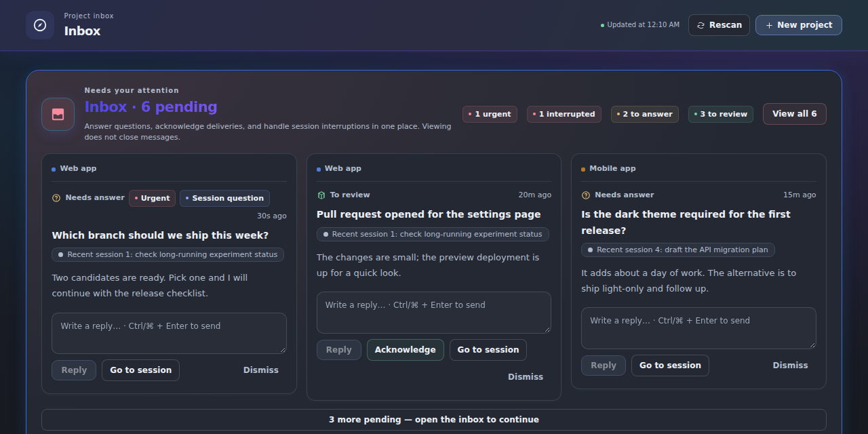Click the question icon in Mobile app card
This screenshot has height=434, width=868.
[586, 195]
